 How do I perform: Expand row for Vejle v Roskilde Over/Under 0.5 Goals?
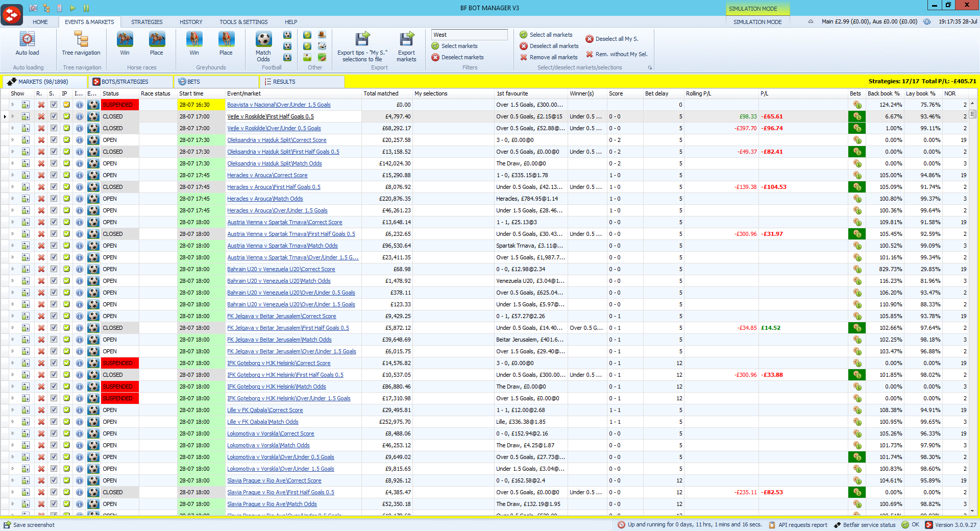pos(13,128)
